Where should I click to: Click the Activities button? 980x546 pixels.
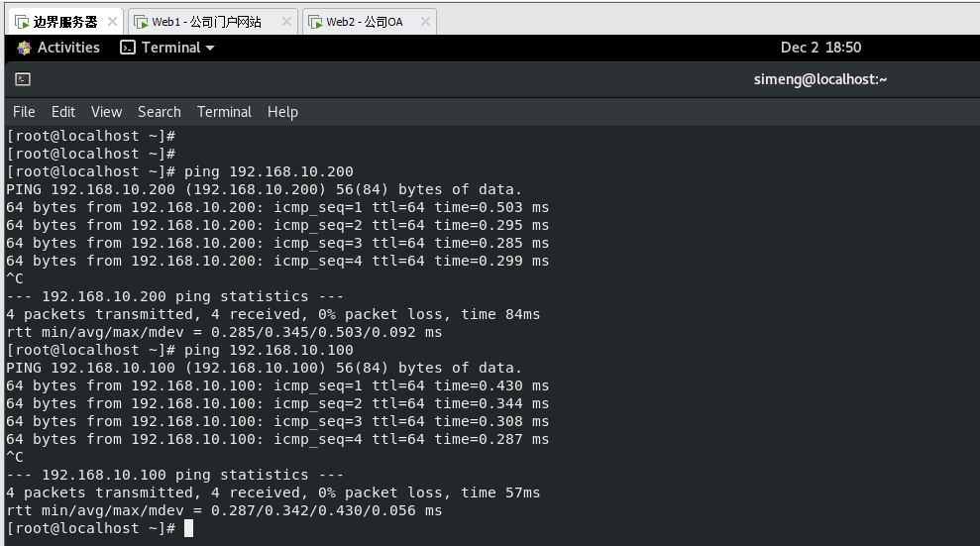[67, 48]
